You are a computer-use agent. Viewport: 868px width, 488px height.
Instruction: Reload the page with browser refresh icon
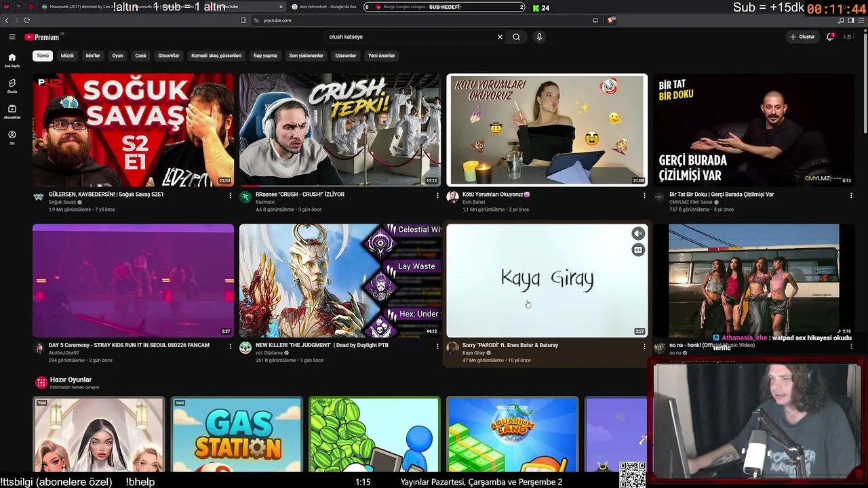[26, 20]
